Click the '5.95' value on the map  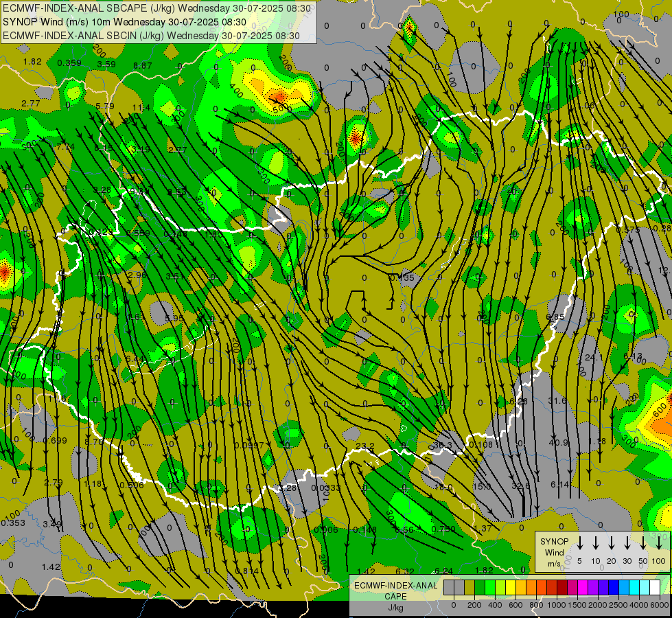174,318
